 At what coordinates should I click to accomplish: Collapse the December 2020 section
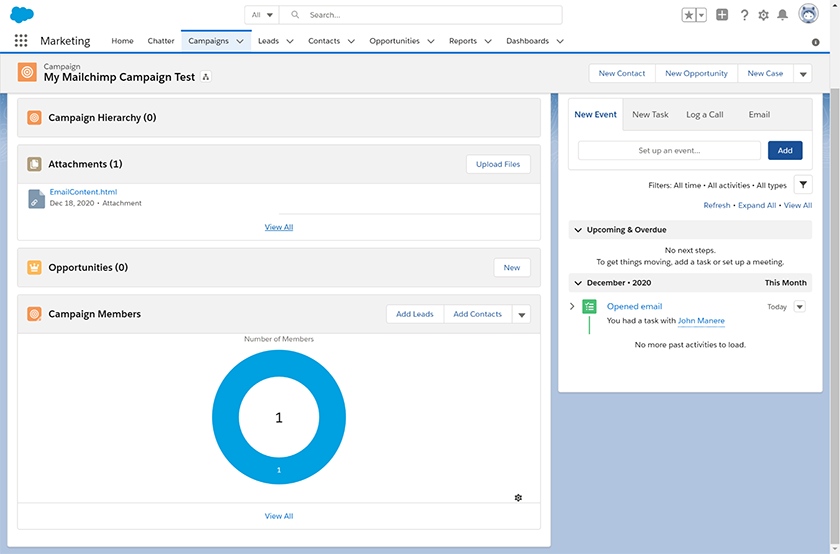(x=578, y=283)
